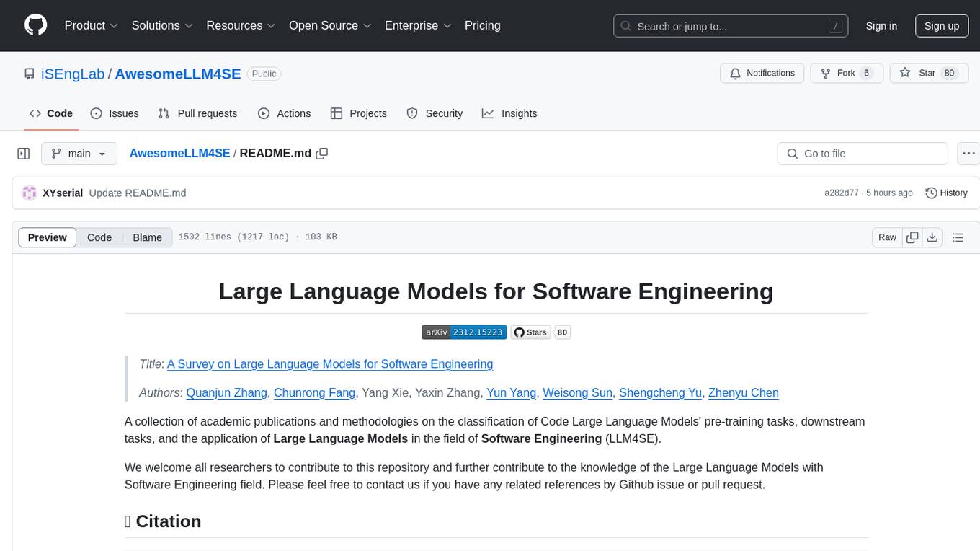Screen dimensions: 980x551
Task: Open the Code tab
Action: tap(50, 113)
